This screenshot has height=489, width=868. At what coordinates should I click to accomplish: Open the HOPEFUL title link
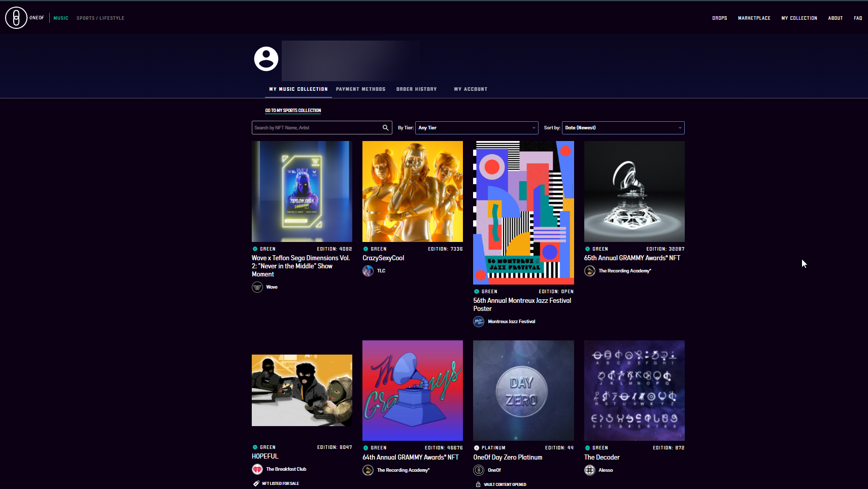(x=265, y=457)
